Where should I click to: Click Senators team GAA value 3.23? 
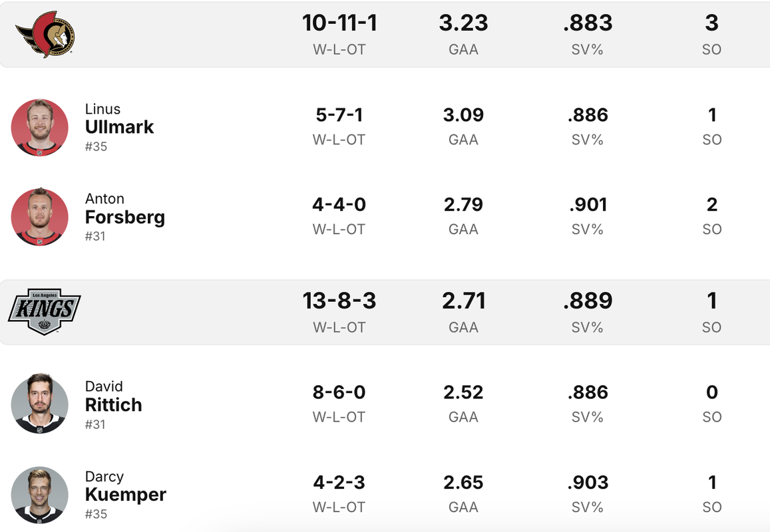click(x=464, y=23)
